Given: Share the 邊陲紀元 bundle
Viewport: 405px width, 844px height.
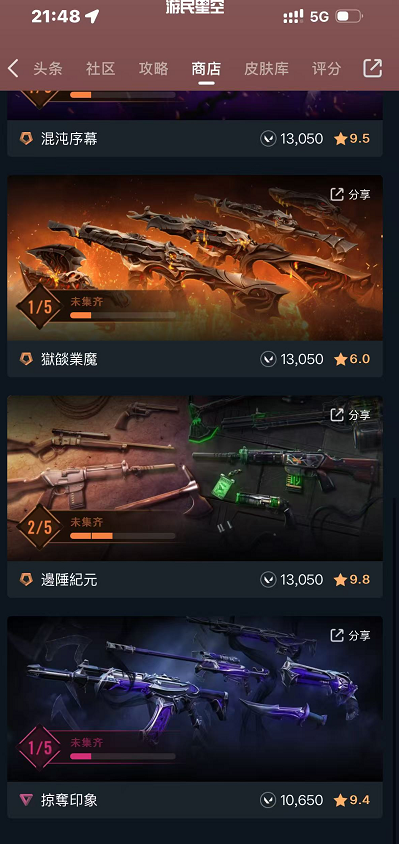Looking at the screenshot, I should tap(350, 414).
